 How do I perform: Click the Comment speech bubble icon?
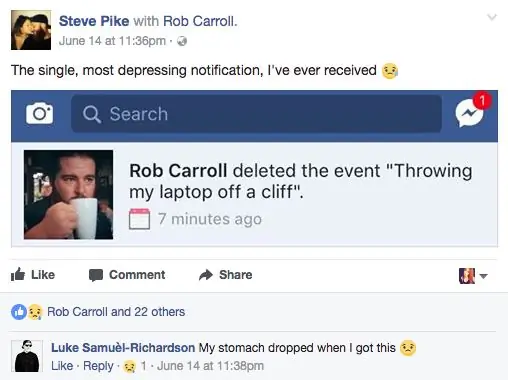click(96, 275)
